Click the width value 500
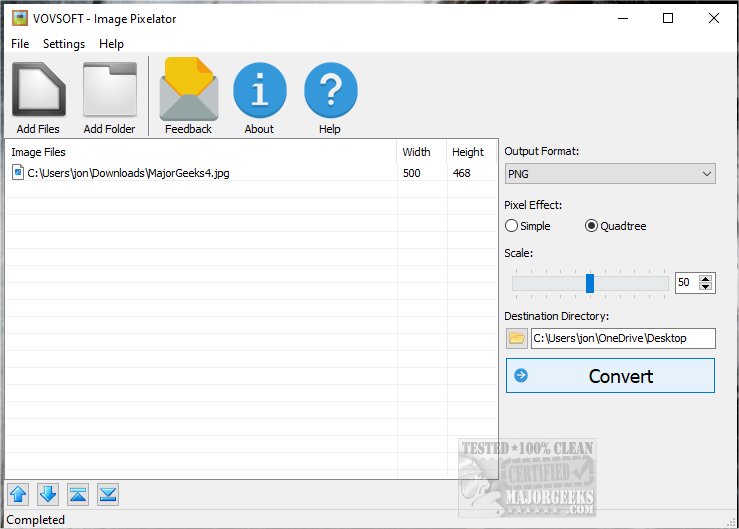Viewport: 739px width, 529px height. point(411,173)
